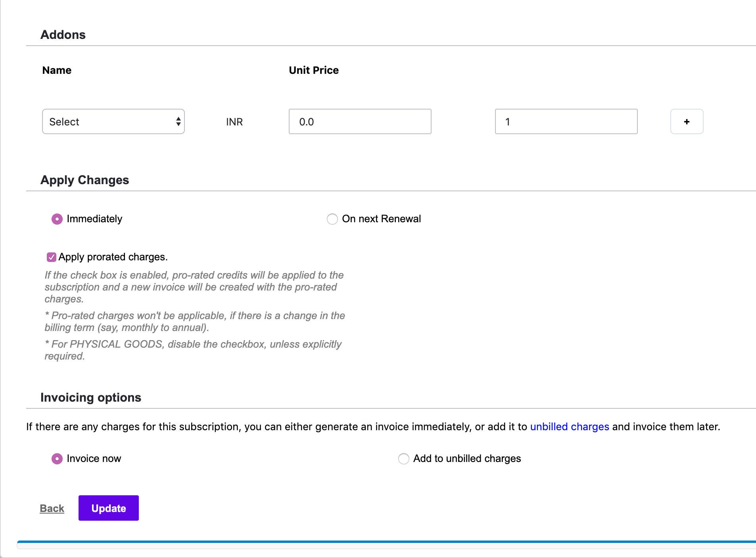Click the Addons section heading
The height and width of the screenshot is (558, 756).
63,35
